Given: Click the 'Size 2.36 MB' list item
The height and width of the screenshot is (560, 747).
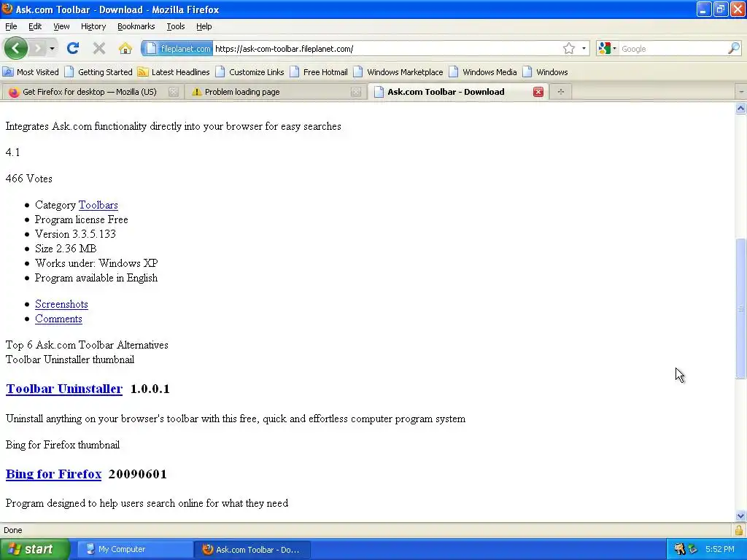Looking at the screenshot, I should pos(66,249).
